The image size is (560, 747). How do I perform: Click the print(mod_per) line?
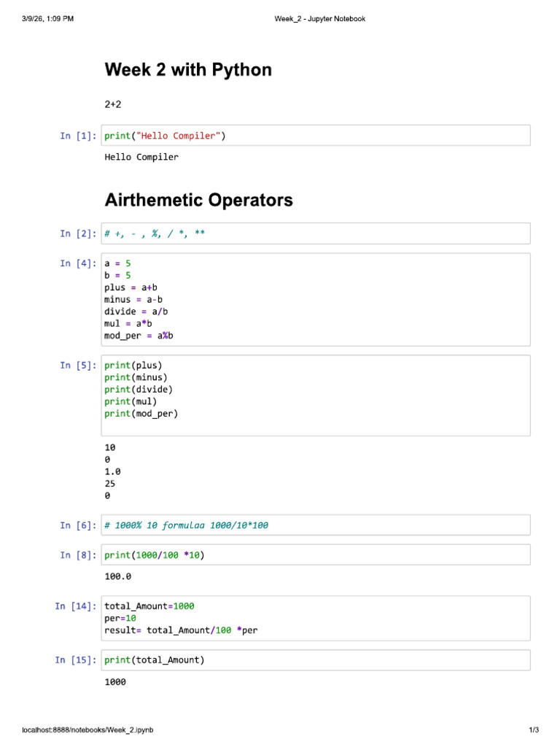click(141, 414)
